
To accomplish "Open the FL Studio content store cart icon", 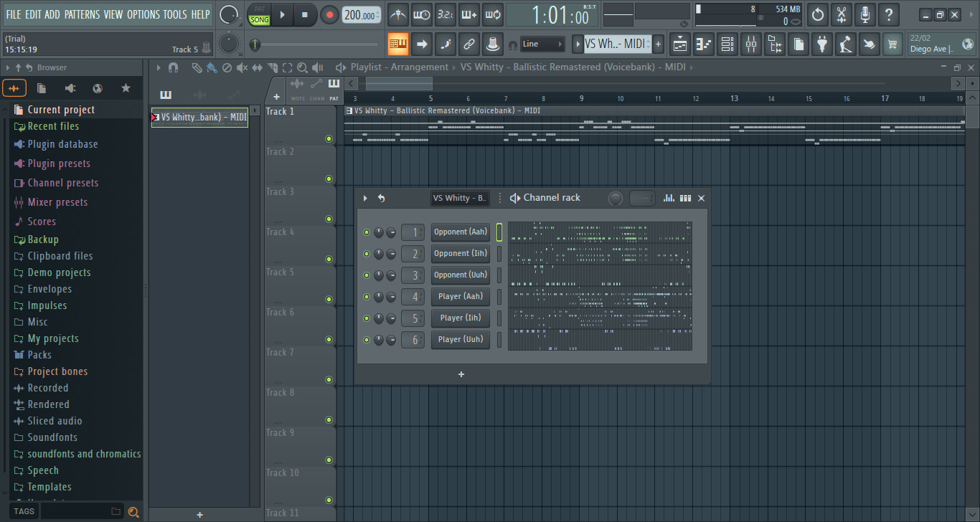I will tap(892, 44).
